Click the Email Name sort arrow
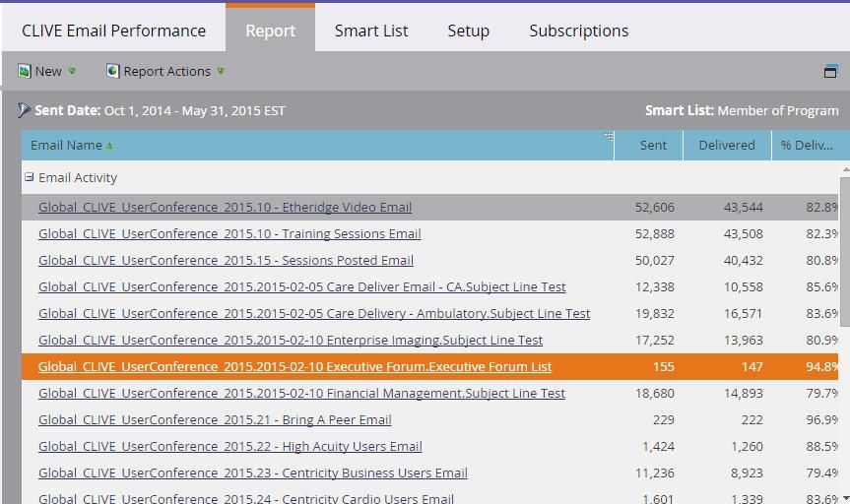Image resolution: width=850 pixels, height=504 pixels. 109,146
